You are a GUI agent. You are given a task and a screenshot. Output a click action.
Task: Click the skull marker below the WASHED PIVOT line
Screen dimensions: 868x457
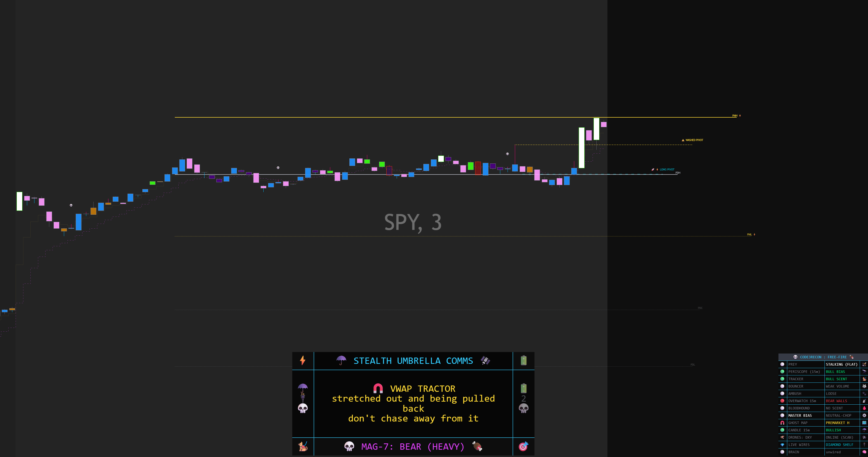pos(508,154)
